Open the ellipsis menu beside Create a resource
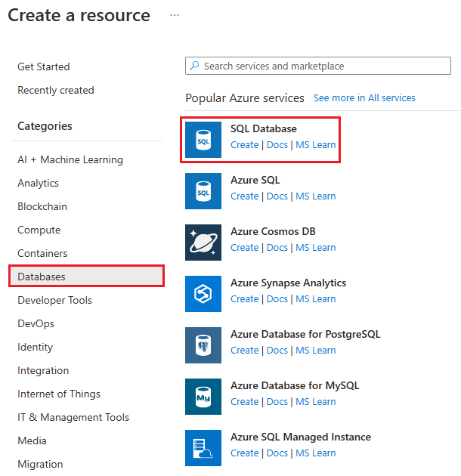 coord(175,15)
